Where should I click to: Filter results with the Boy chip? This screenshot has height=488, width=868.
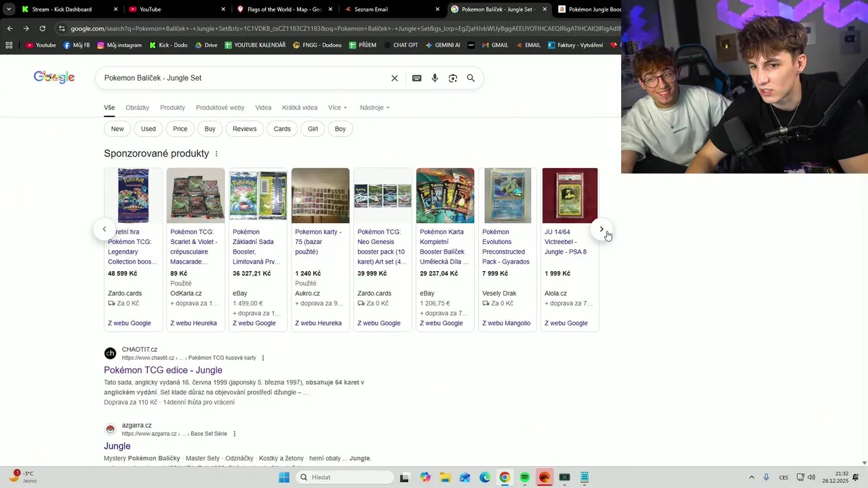pos(340,129)
